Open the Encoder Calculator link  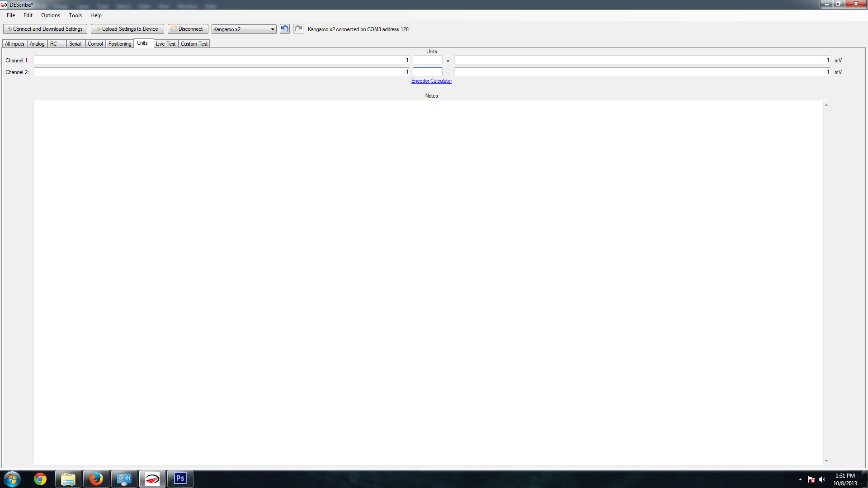[431, 81]
